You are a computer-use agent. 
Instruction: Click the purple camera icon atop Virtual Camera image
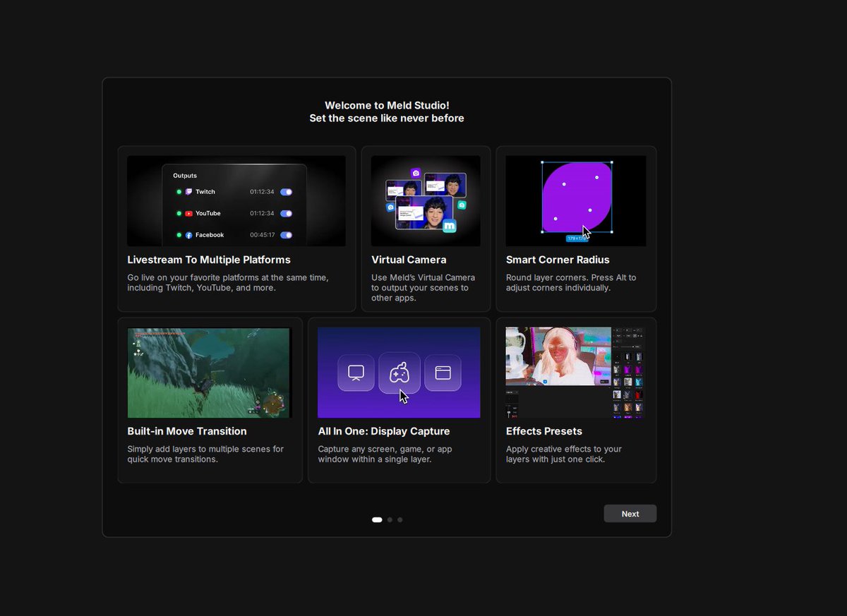click(x=416, y=173)
